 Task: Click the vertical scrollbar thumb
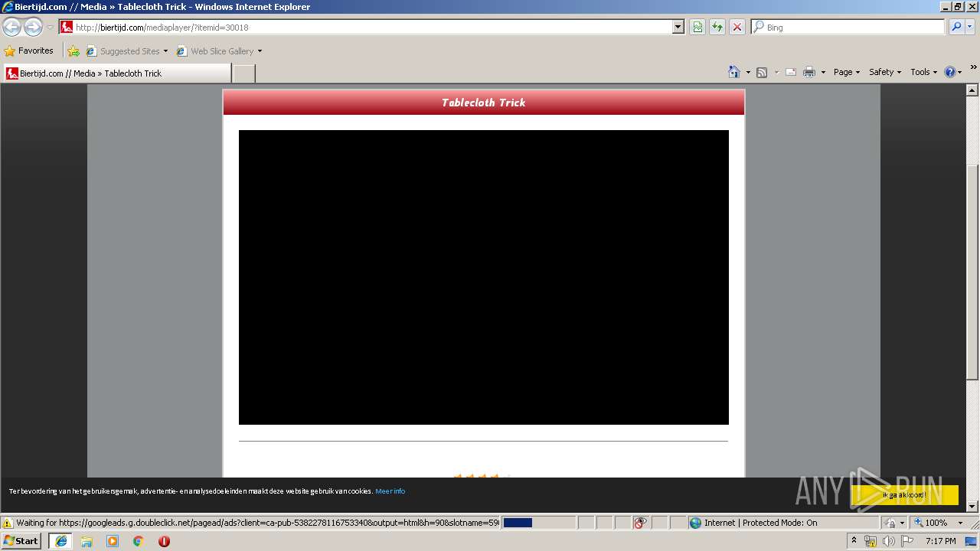pyautogui.click(x=972, y=272)
